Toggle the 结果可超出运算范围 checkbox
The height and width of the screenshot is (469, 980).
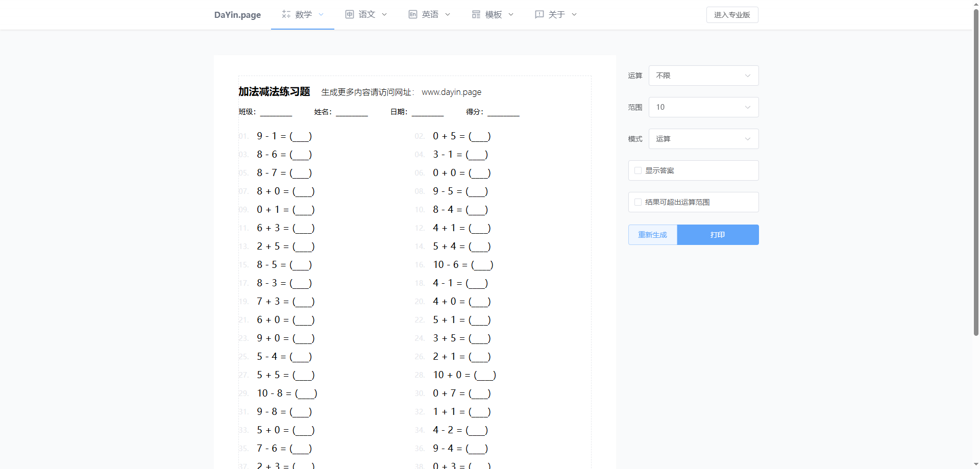tap(638, 202)
